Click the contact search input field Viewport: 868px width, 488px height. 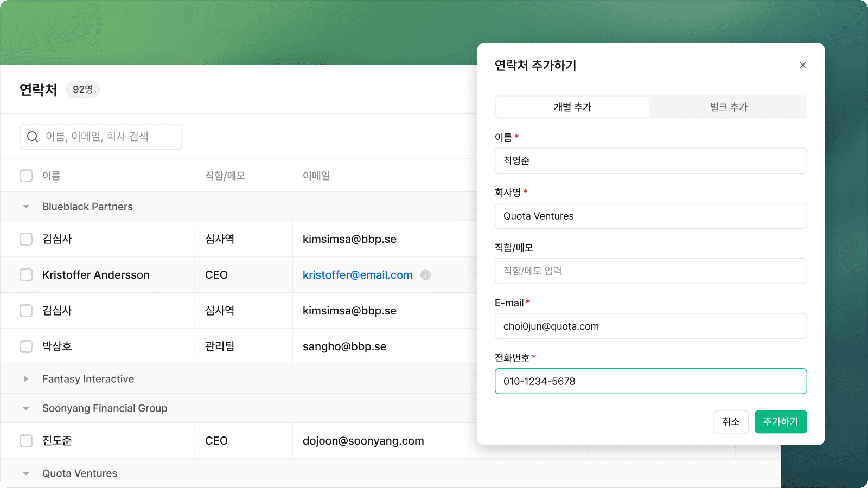pos(100,137)
